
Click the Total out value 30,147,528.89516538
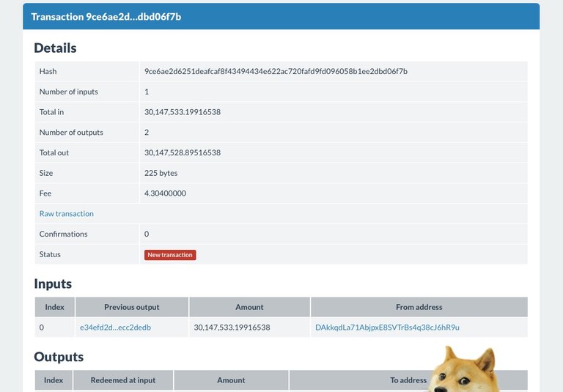pos(183,152)
